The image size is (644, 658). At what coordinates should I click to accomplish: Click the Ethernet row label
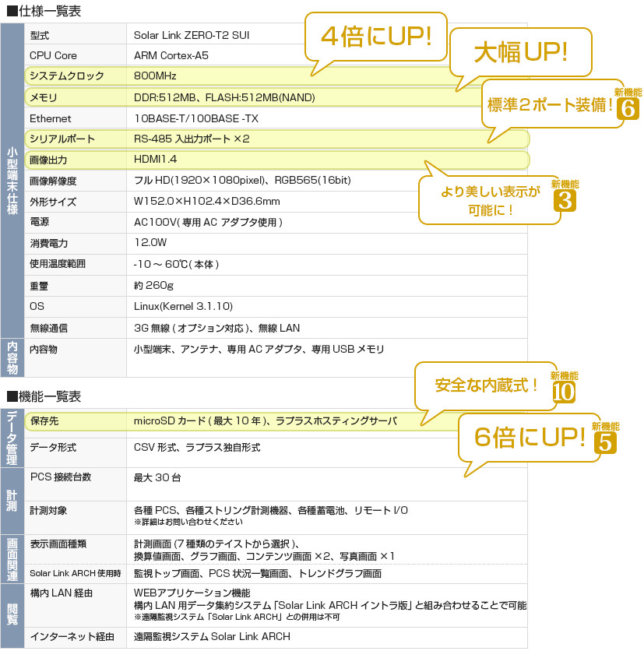pyautogui.click(x=51, y=119)
